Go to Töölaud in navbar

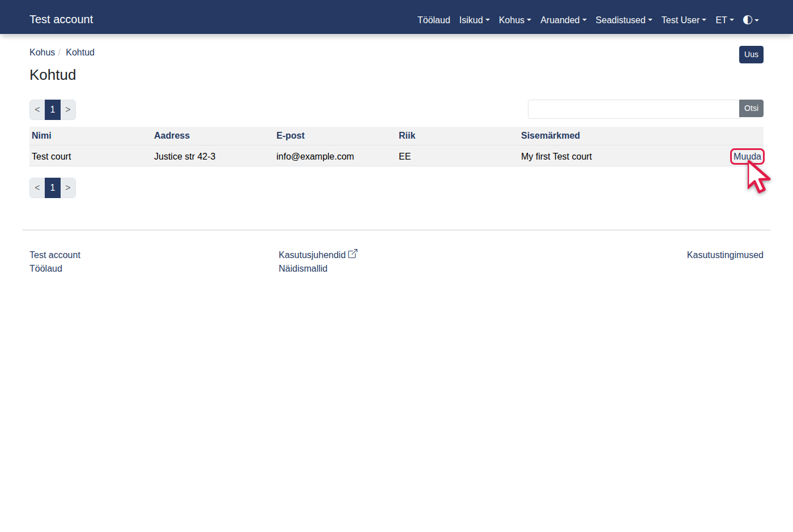[434, 20]
